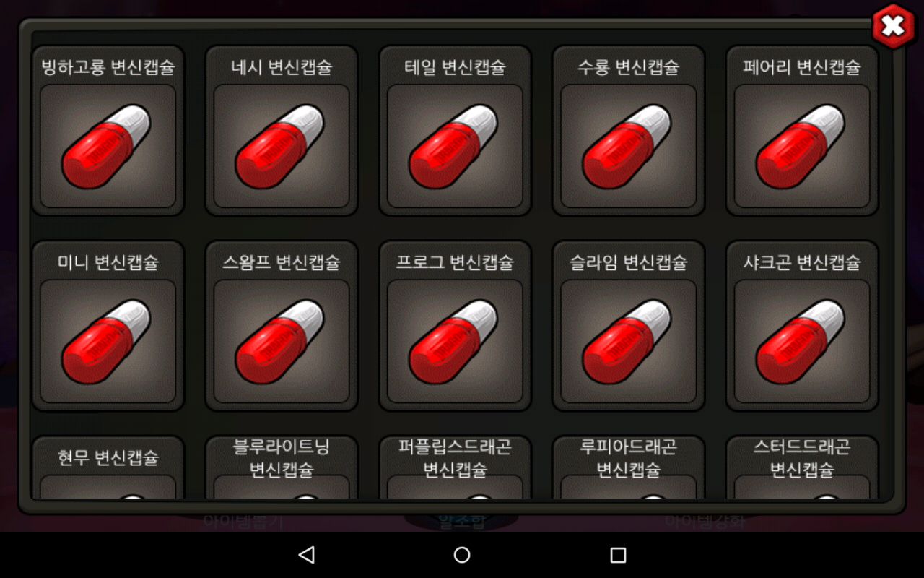This screenshot has height=578, width=924.
Task: Open the 블루라이트닝 변신캡슐 item card
Action: pyautogui.click(x=282, y=467)
